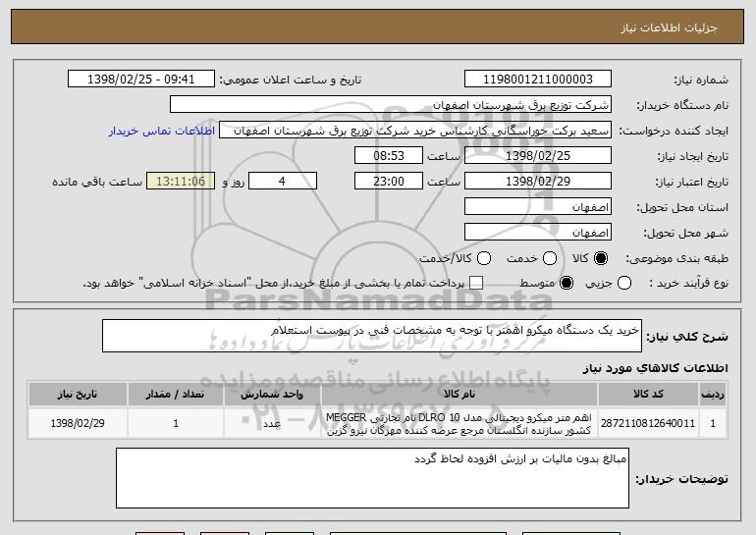Click the creation time field 08:53
The height and width of the screenshot is (535, 756).
click(x=389, y=156)
